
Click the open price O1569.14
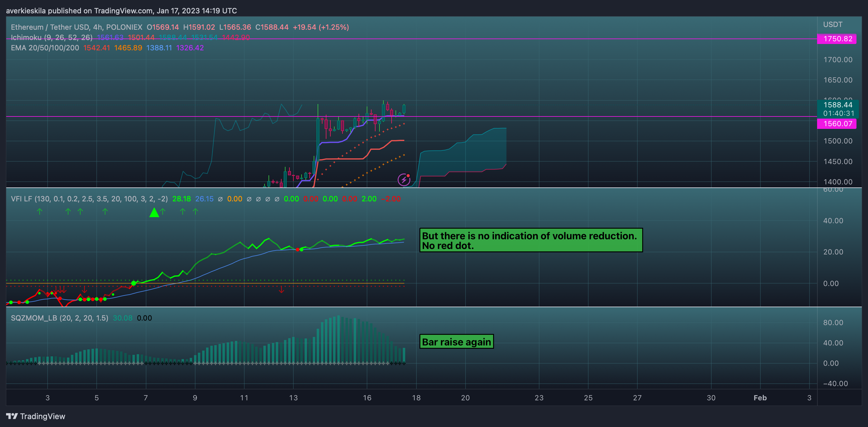163,27
